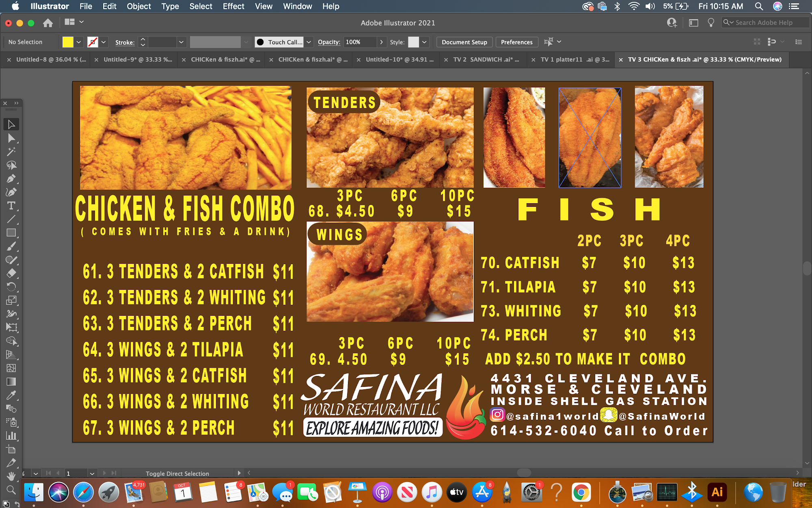
Task: Select the Zoom tool
Action: pos(11,490)
